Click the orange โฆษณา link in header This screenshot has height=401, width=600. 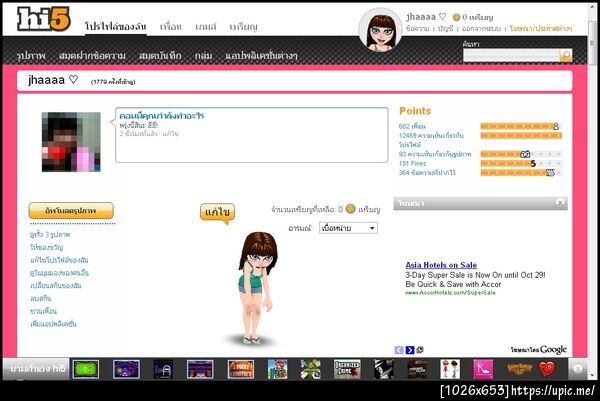[x=541, y=29]
